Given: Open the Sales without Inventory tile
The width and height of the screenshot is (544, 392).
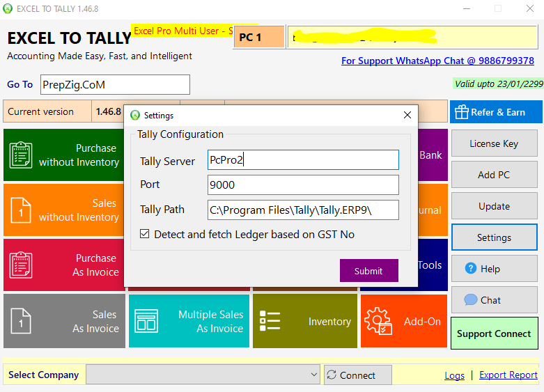Looking at the screenshot, I should (x=64, y=210).
